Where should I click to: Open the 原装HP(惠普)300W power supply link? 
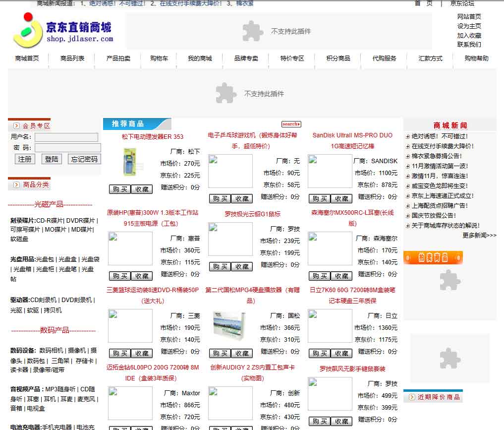coord(152,218)
